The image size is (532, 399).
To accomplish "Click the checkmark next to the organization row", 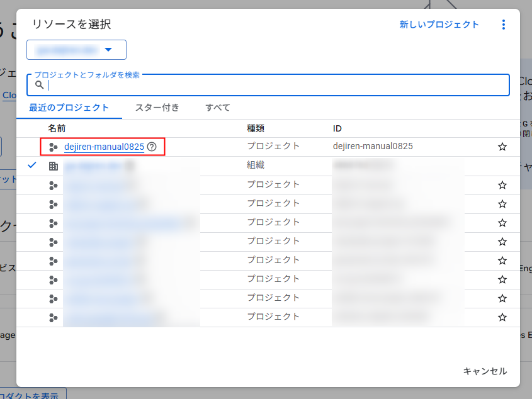I will [33, 165].
